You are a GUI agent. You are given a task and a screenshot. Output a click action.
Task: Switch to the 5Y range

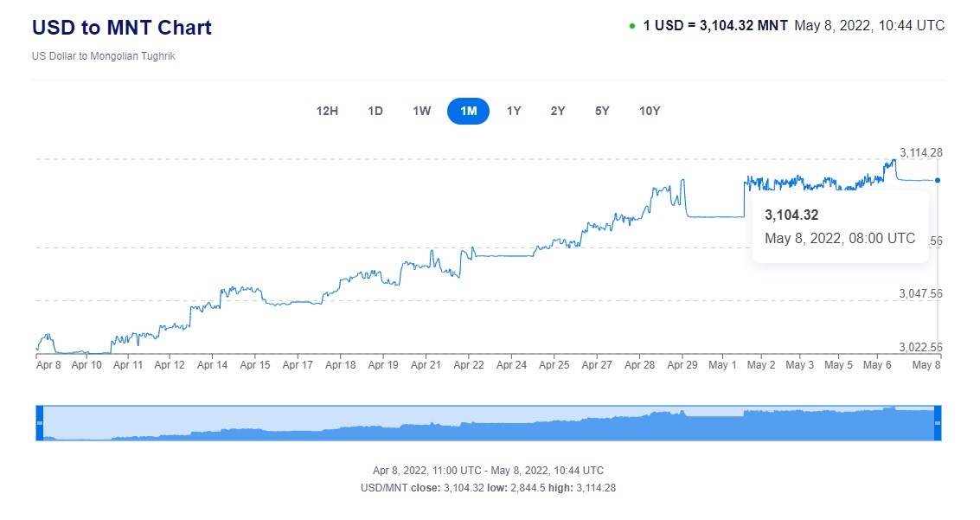pyautogui.click(x=602, y=111)
